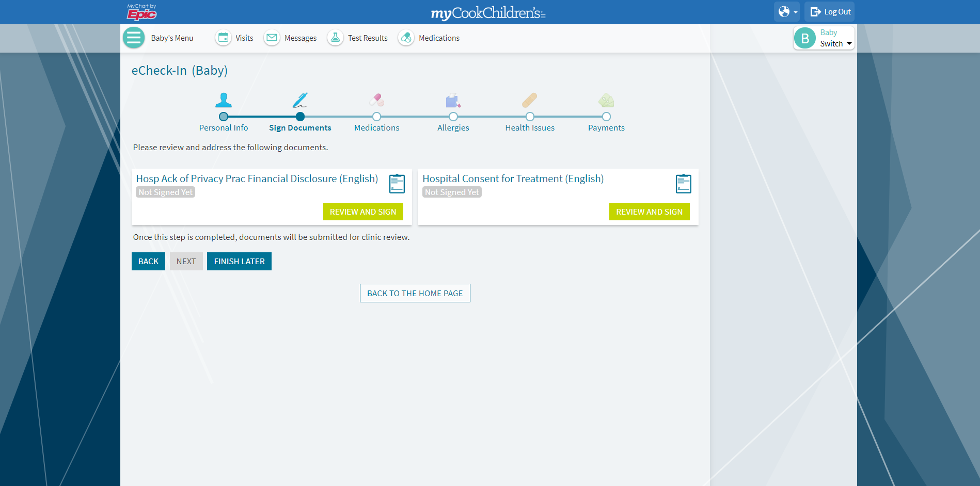Screen dimensions: 980x486
Task: Select the Health Issues step
Action: coord(530,117)
